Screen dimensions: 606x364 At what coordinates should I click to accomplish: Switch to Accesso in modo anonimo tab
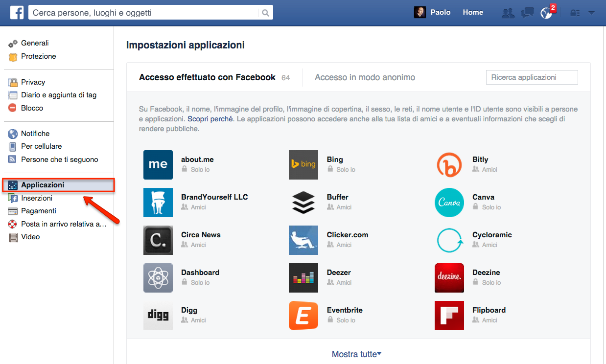pyautogui.click(x=365, y=77)
